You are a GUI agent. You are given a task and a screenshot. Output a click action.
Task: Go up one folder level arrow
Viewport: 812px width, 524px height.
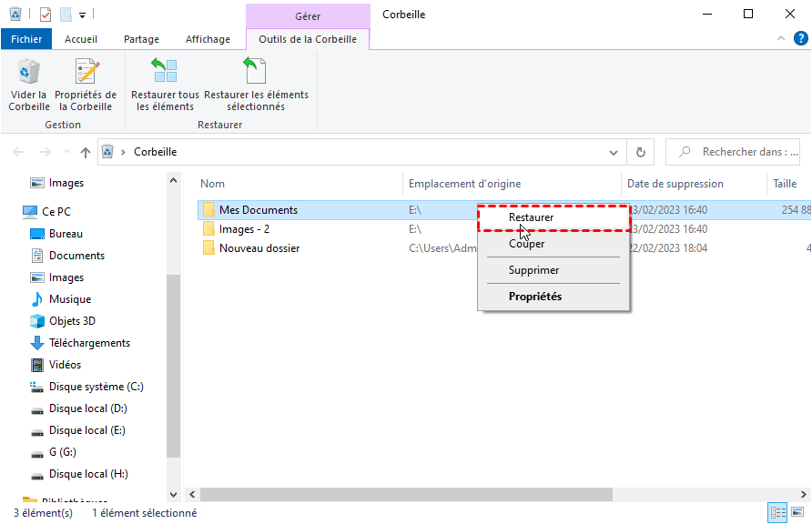click(x=86, y=152)
